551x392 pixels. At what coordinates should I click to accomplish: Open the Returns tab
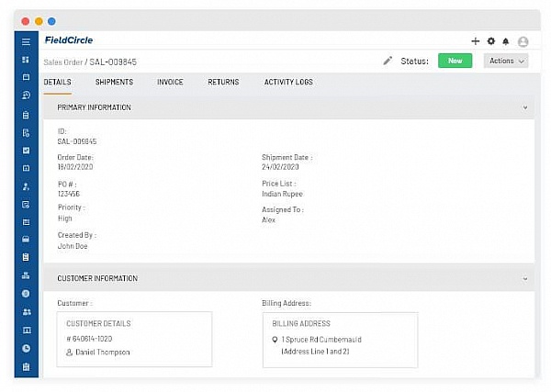point(223,83)
